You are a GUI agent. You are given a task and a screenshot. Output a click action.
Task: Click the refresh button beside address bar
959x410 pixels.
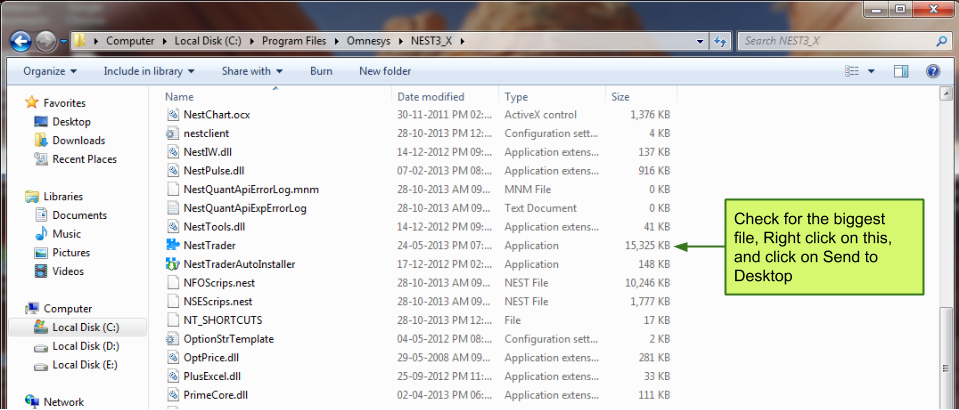pos(720,41)
